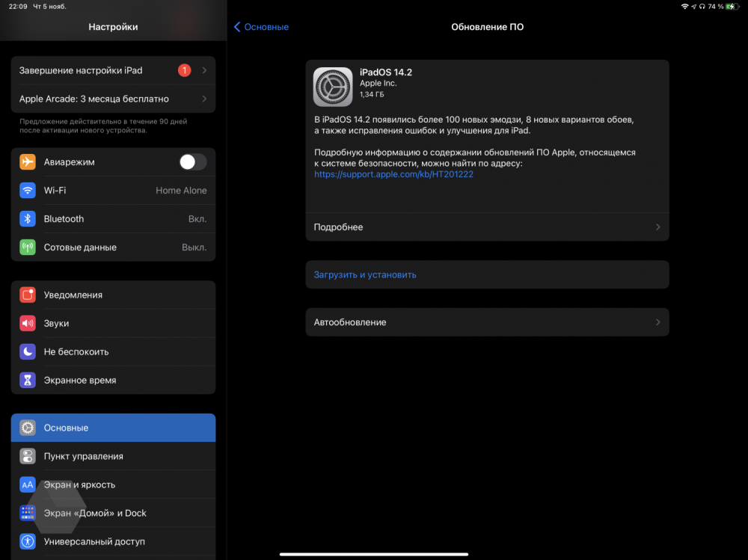Open Экран и яркость settings
This screenshot has height=560, width=748.
point(113,484)
